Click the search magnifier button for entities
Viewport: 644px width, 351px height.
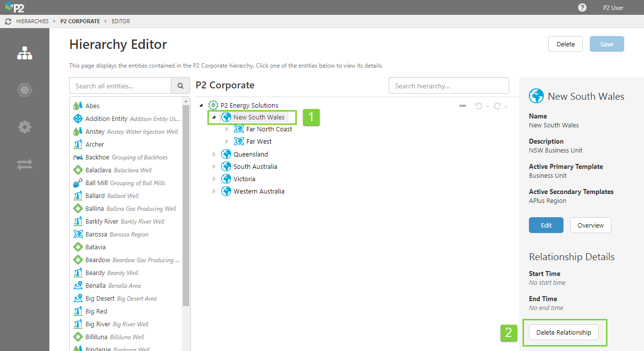[180, 86]
